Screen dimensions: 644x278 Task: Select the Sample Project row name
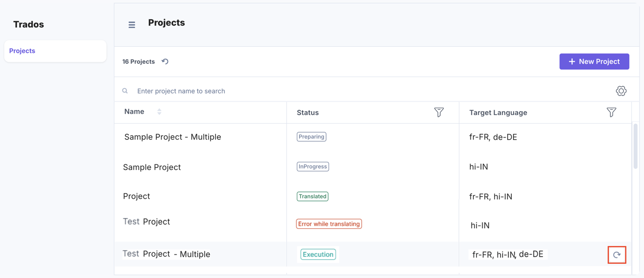[152, 167]
